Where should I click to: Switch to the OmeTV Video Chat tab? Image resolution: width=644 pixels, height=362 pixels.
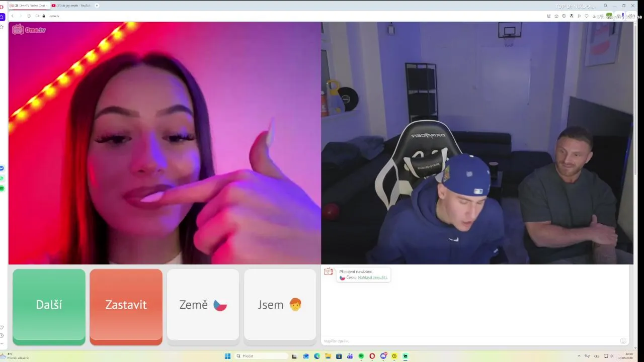click(x=29, y=6)
